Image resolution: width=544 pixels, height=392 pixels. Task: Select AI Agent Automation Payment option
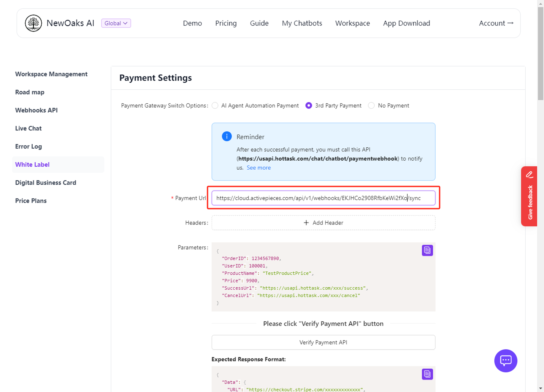point(215,105)
